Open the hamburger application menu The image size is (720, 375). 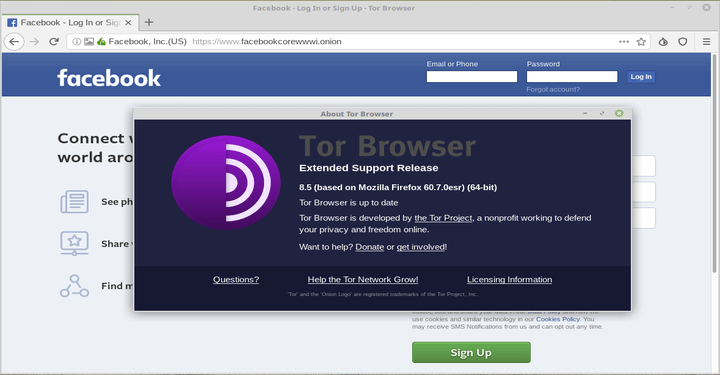tap(706, 42)
